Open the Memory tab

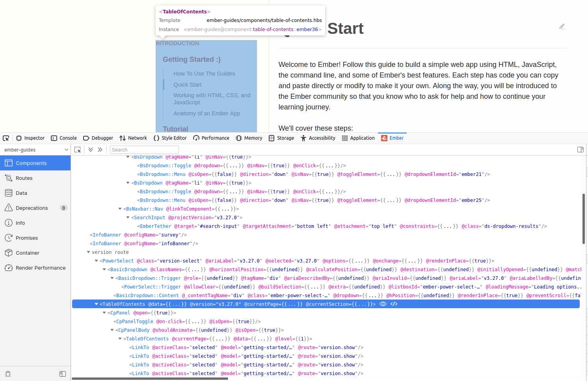pyautogui.click(x=249, y=138)
